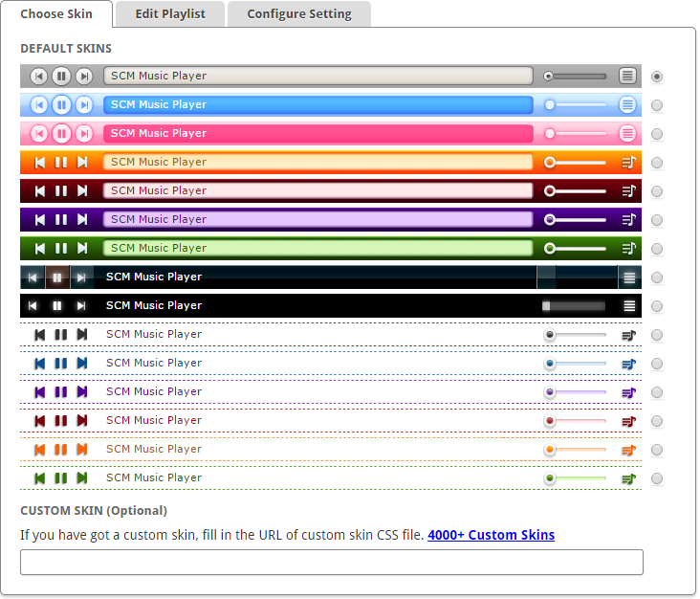
Task: Click pause on dotted blue minimal skin
Action: [x=61, y=364]
